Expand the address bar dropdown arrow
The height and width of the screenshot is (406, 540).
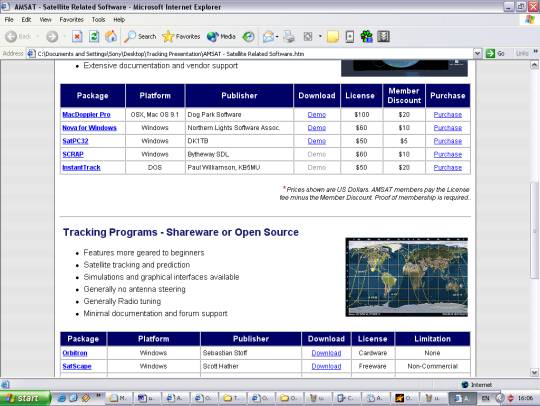pos(477,53)
